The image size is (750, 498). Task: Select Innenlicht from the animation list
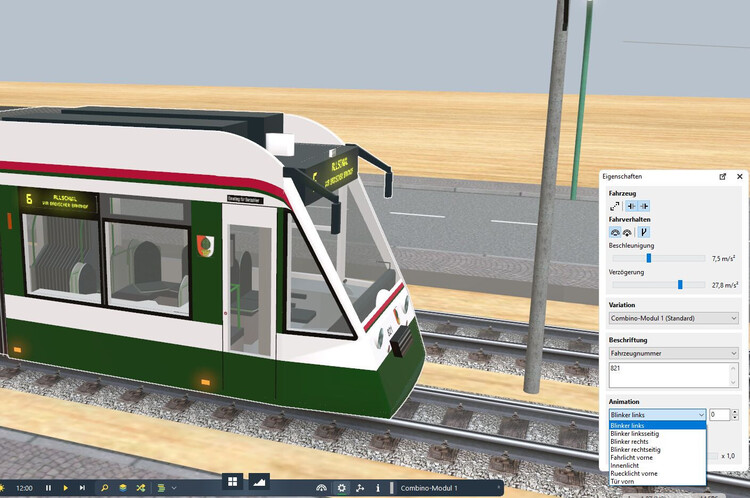627,465
